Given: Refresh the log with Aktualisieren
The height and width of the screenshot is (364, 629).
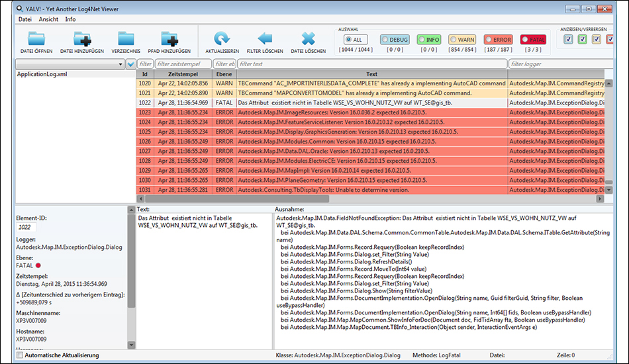Looking at the screenshot, I should [x=222, y=42].
